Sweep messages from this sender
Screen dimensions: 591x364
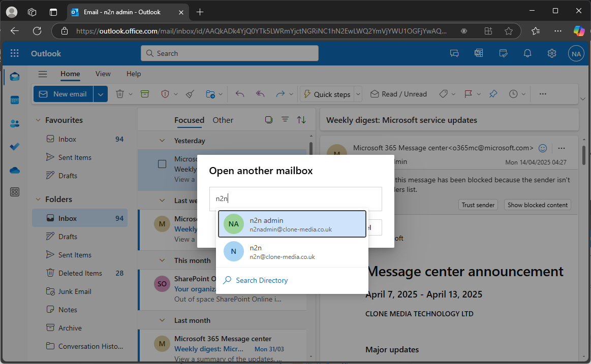[190, 94]
